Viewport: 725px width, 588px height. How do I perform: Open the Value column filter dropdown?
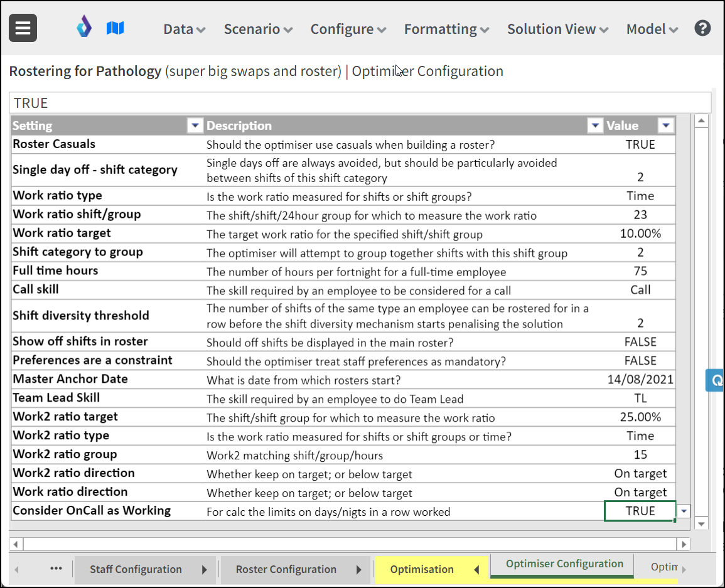pos(666,126)
